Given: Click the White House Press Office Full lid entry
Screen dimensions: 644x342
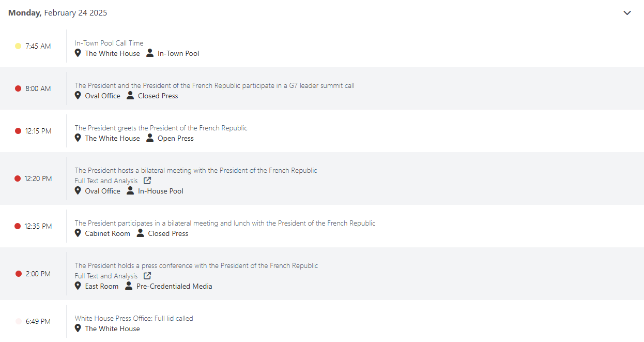Looking at the screenshot, I should point(134,318).
